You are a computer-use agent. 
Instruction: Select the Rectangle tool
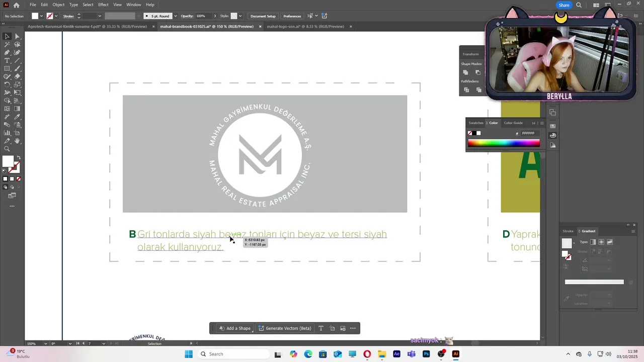tap(7, 68)
